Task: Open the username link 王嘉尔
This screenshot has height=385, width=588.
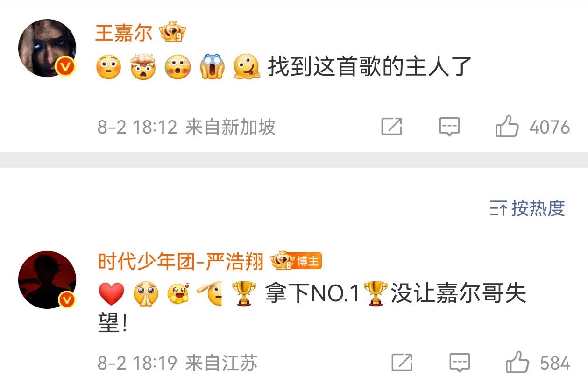Action: tap(124, 33)
